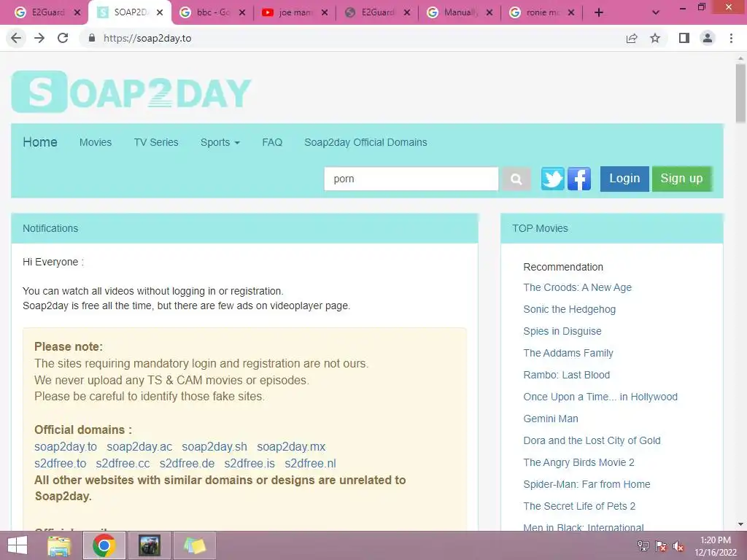Image resolution: width=747 pixels, height=560 pixels.
Task: Open the soap2day.ac domain link
Action: [x=139, y=447]
